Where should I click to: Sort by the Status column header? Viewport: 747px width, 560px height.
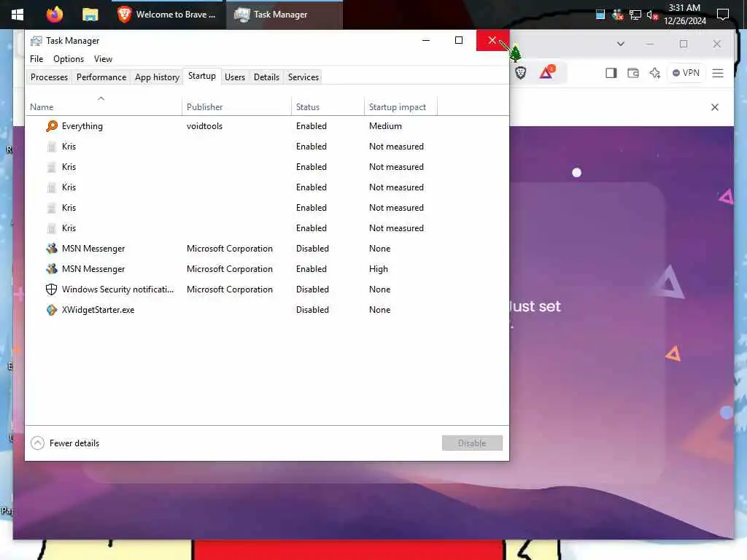point(328,105)
